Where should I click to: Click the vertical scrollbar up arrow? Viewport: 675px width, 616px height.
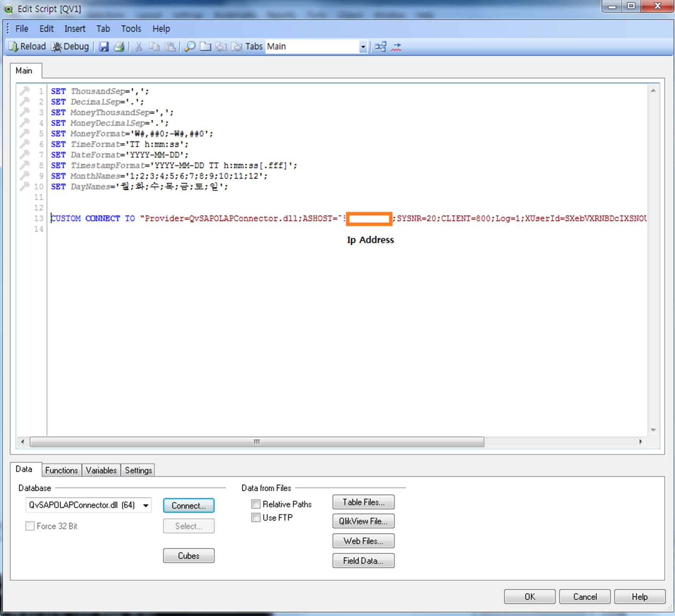pos(653,90)
